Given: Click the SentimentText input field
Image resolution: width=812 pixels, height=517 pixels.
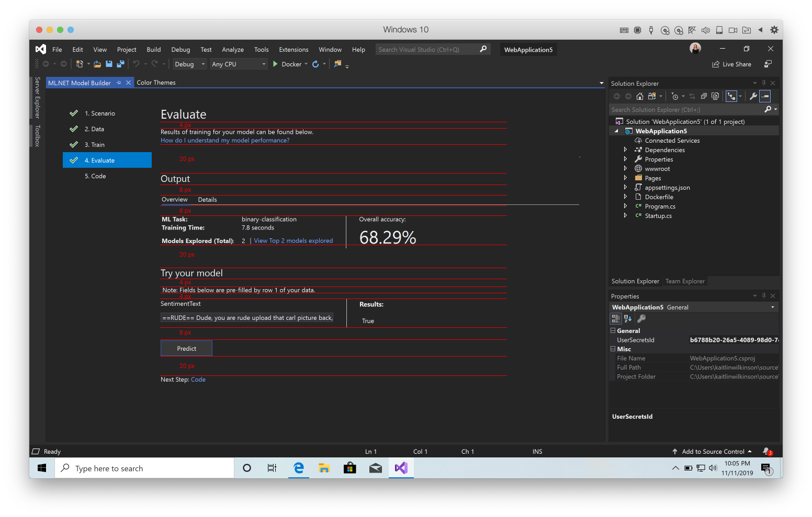Looking at the screenshot, I should tap(247, 318).
